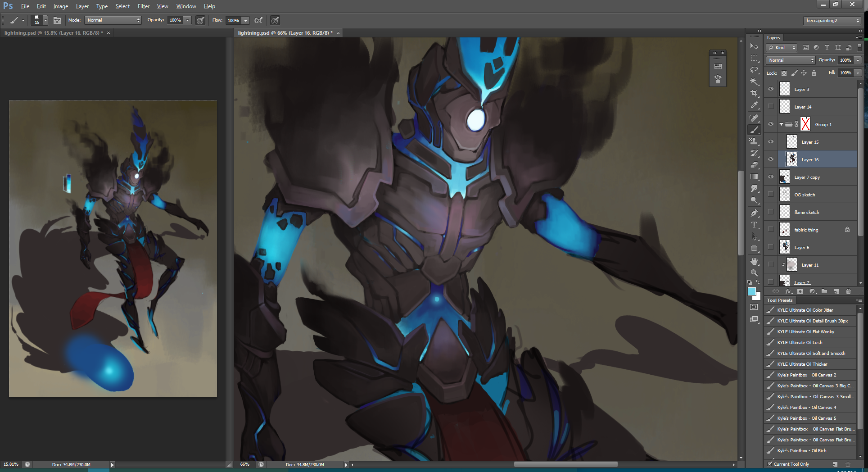Open the Filter menu

pyautogui.click(x=144, y=6)
